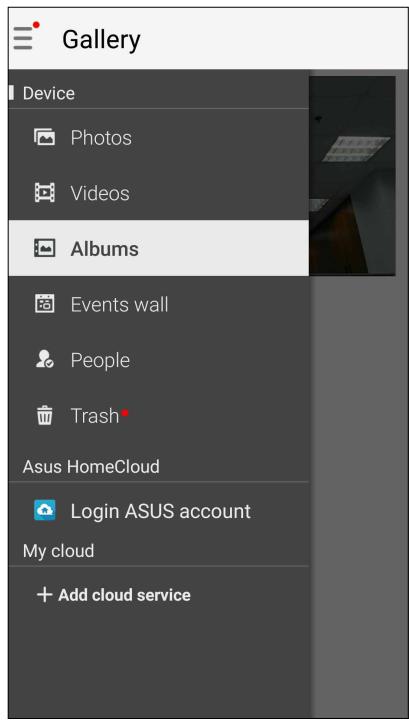The height and width of the screenshot is (720, 409).
Task: Tap the hamburger menu icon
Action: [x=23, y=38]
